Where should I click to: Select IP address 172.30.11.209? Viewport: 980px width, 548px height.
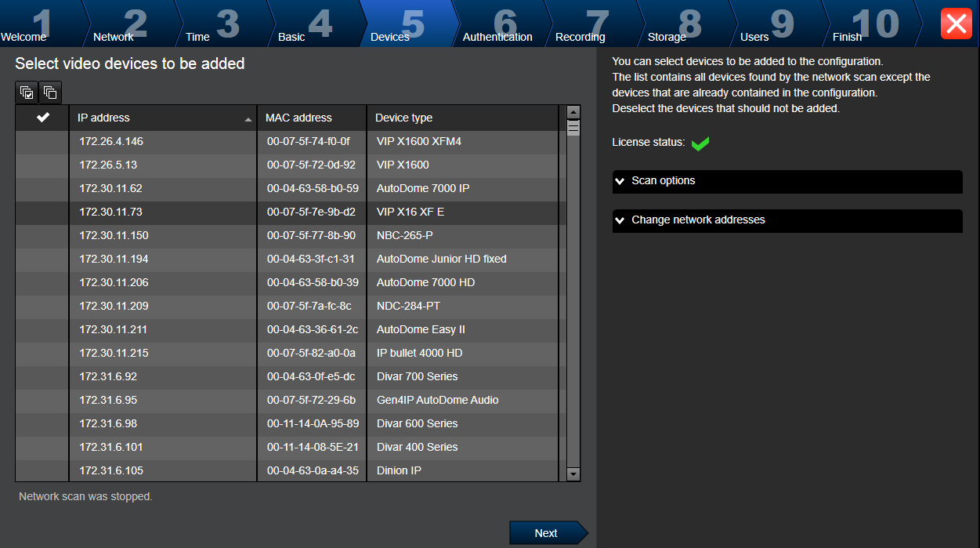click(114, 307)
